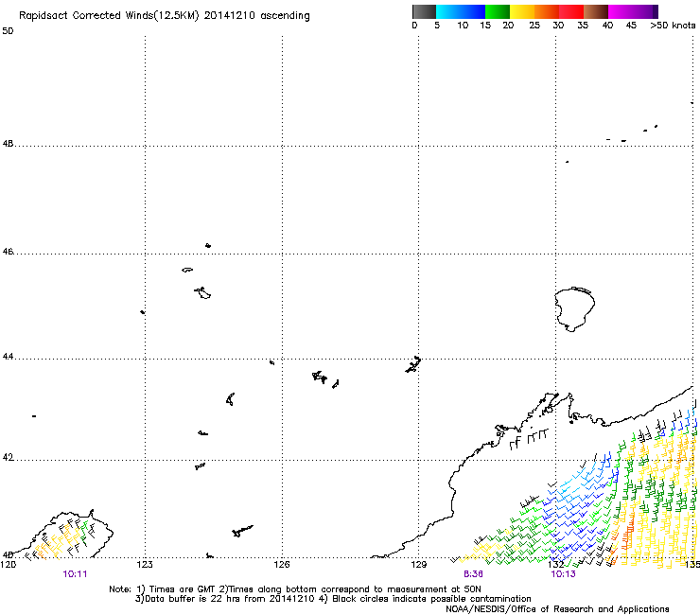Select the latitude 44 axis label
This screenshot has height=615, width=700.
(x=8, y=357)
